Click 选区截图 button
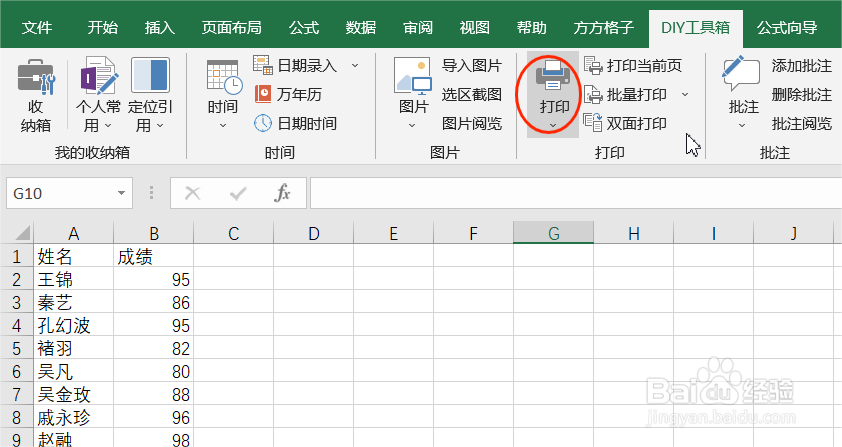 coord(471,95)
